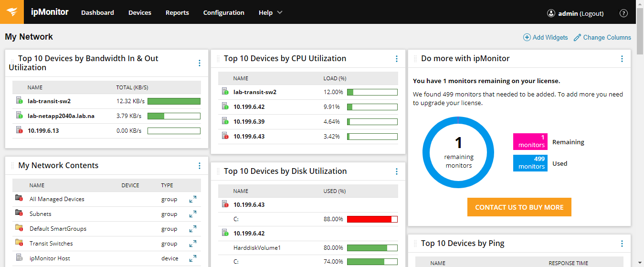Expand the Transit Switches row arrow icon
The image size is (644, 267).
(193, 244)
